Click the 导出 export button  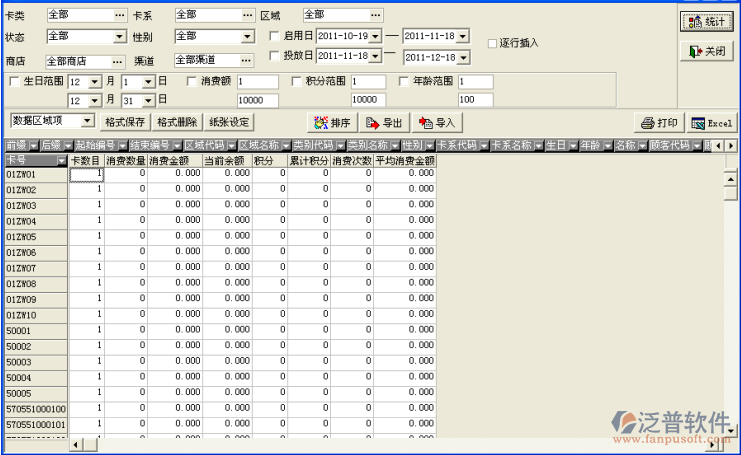coord(384,123)
